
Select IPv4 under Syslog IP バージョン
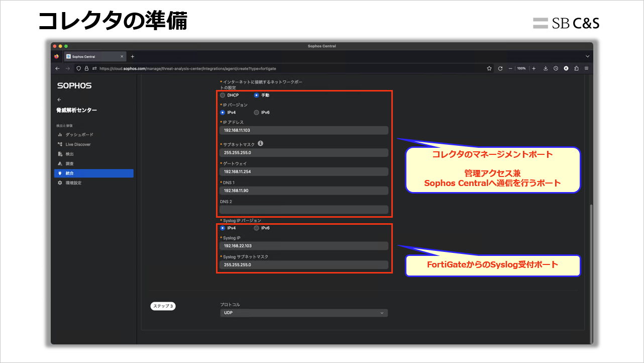coord(223,228)
